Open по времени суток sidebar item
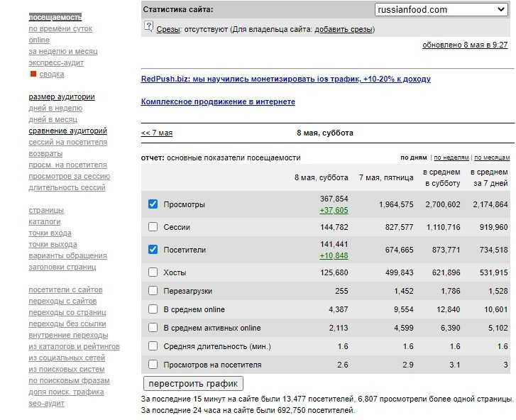516x420 pixels. tap(60, 28)
